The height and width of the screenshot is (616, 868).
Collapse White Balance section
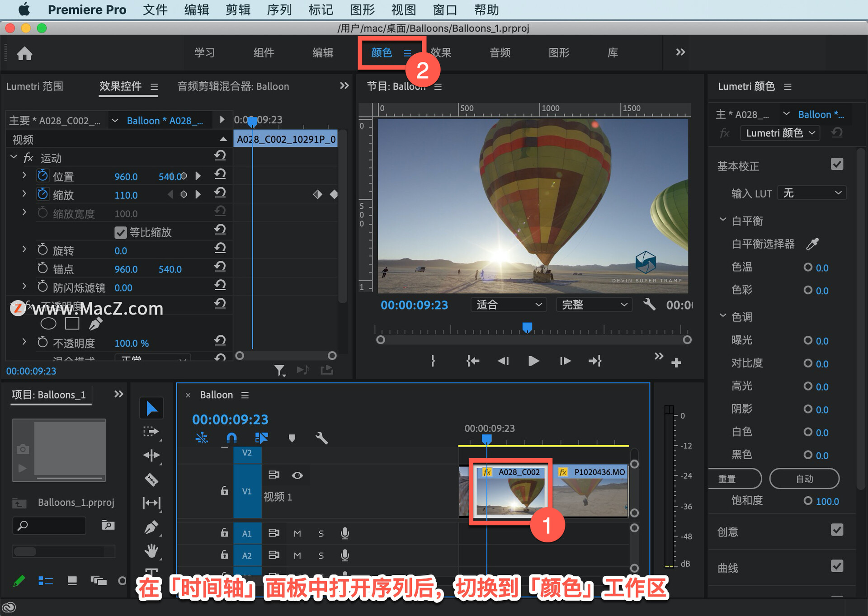pos(722,220)
